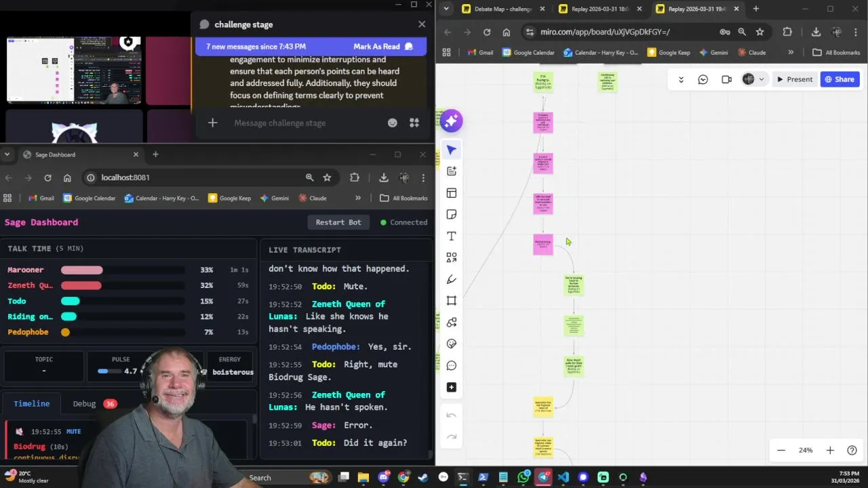Open downloads in Sage Dashboard browser
Image resolution: width=868 pixels, height=488 pixels.
(x=384, y=178)
